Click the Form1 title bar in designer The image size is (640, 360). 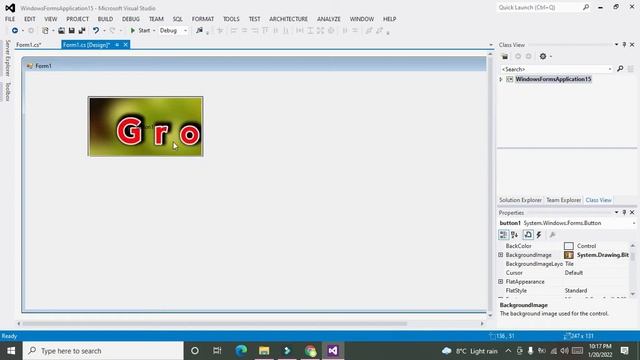point(255,66)
